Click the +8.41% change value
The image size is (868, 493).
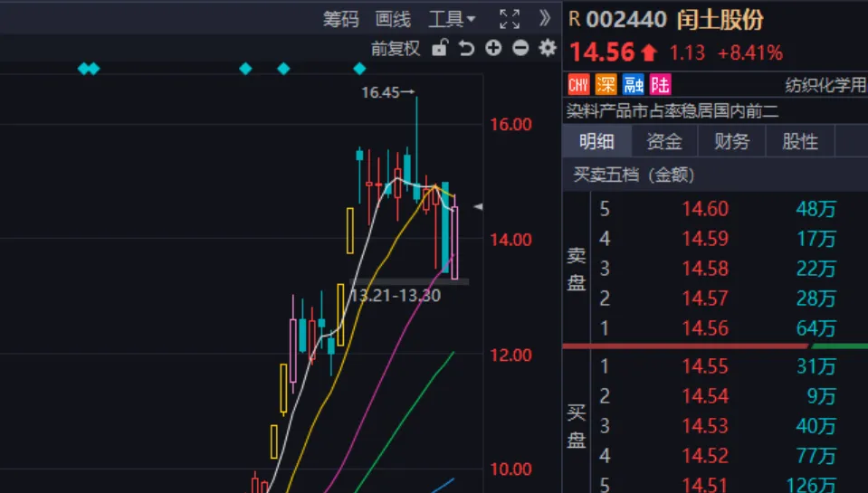[750, 53]
